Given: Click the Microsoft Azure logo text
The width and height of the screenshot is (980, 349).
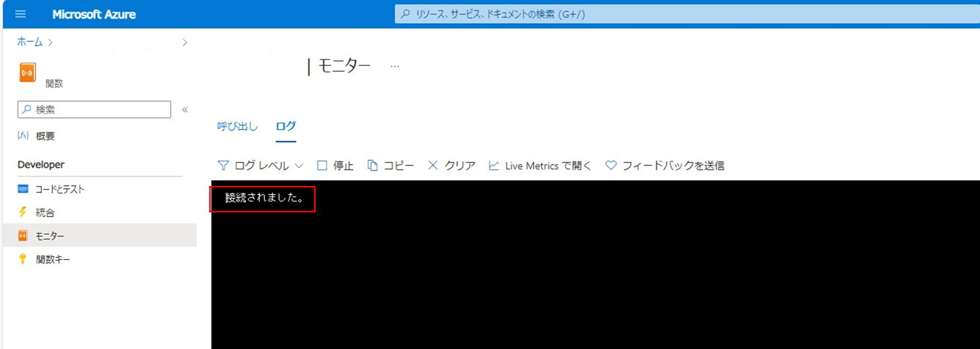Looking at the screenshot, I should [94, 14].
